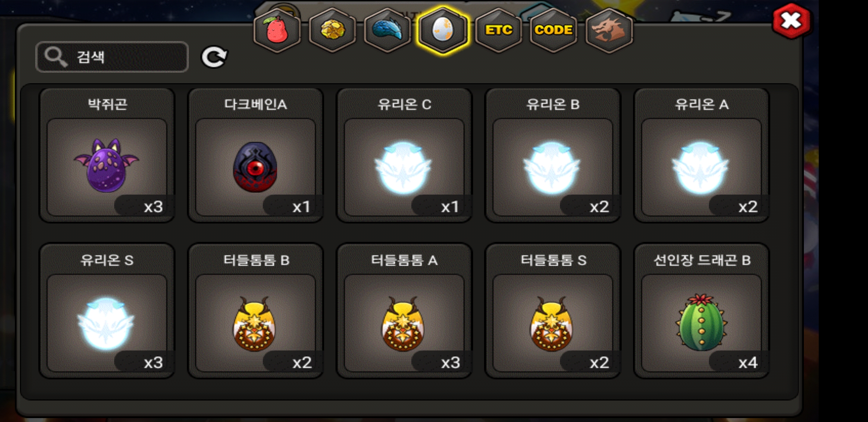Select the 터들톰톰 B egg
Screen dimensions: 868x422
point(256,311)
